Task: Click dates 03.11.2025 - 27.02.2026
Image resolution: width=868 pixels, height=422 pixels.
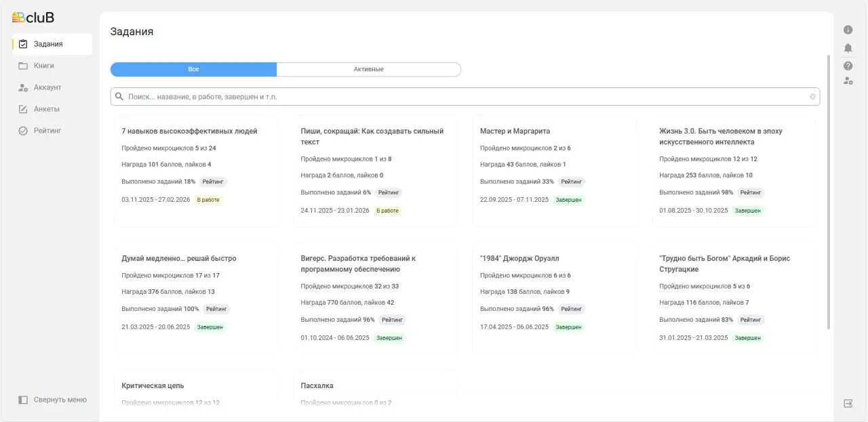Action: click(x=155, y=200)
